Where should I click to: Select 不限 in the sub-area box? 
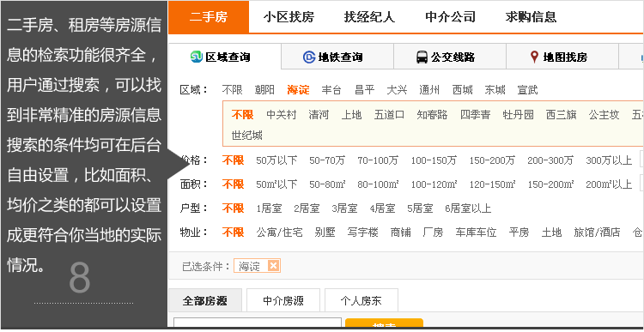click(x=242, y=115)
